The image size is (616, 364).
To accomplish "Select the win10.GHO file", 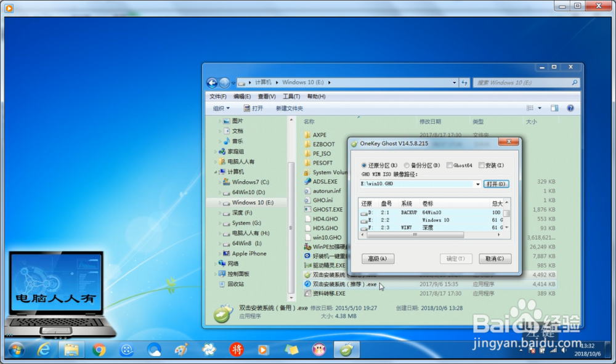I will (x=326, y=237).
